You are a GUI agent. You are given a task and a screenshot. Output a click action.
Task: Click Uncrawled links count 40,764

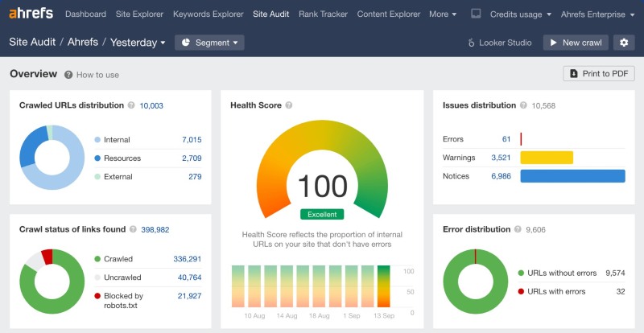[189, 277]
